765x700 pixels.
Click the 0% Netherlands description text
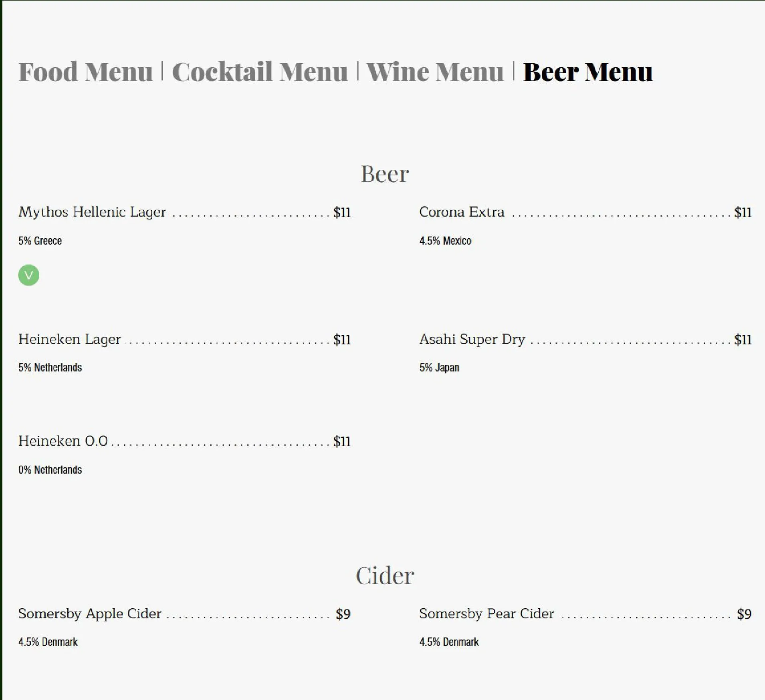pos(50,470)
